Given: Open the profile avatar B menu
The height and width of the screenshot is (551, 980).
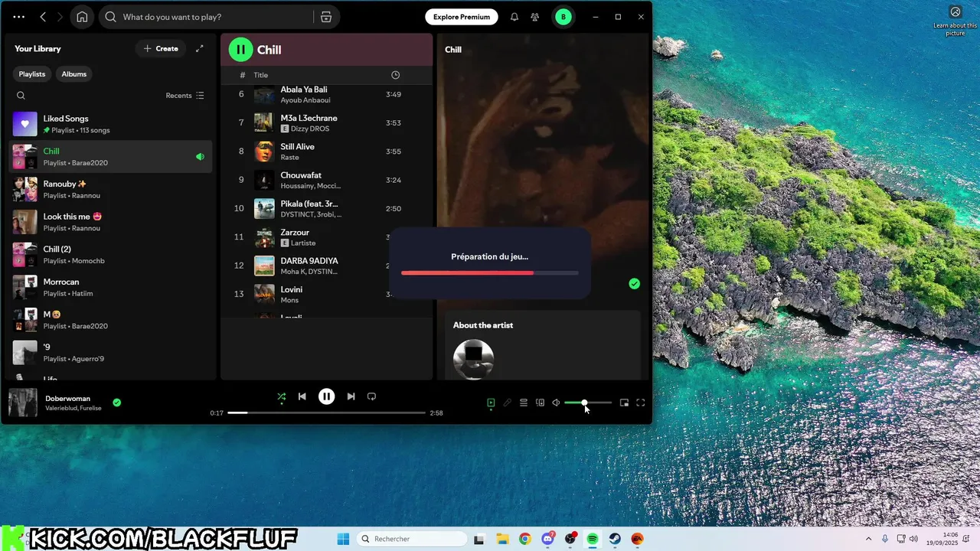Looking at the screenshot, I should click(x=563, y=17).
